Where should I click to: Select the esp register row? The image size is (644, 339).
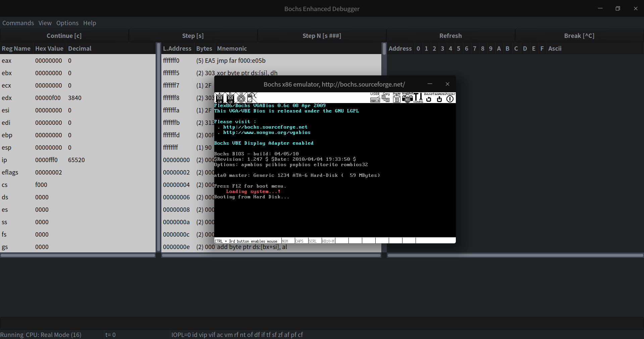(78, 148)
